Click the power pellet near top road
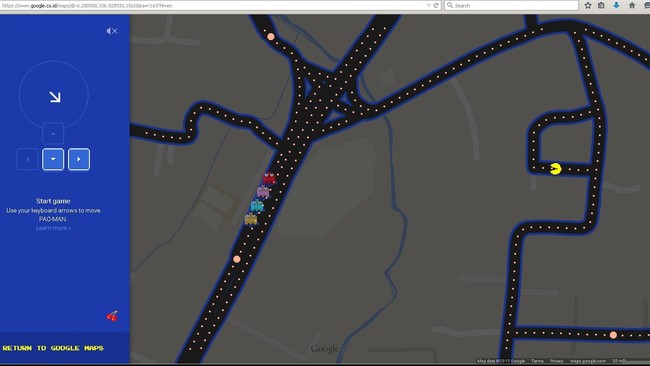The width and height of the screenshot is (650, 366). 271,37
